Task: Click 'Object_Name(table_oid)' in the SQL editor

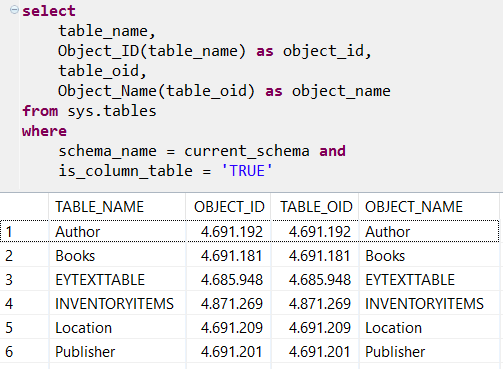Action: coord(156,91)
